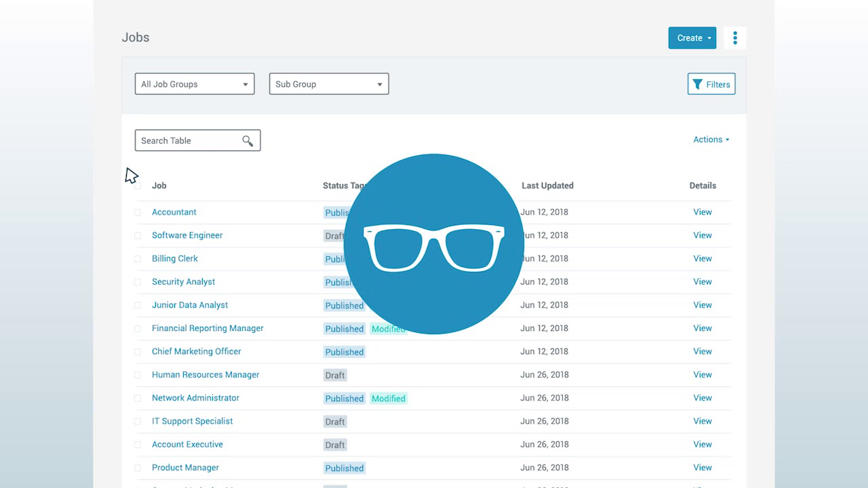Open the Accountant job link
868x488 pixels.
(x=174, y=212)
